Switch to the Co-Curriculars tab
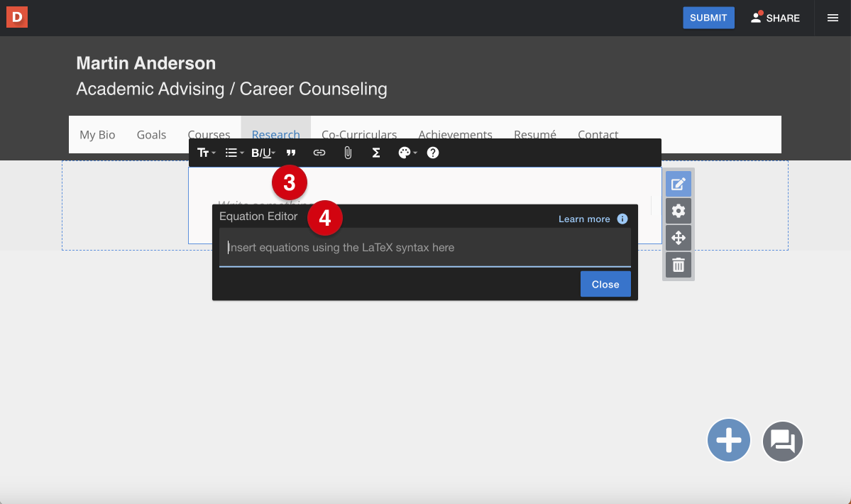 pyautogui.click(x=359, y=134)
